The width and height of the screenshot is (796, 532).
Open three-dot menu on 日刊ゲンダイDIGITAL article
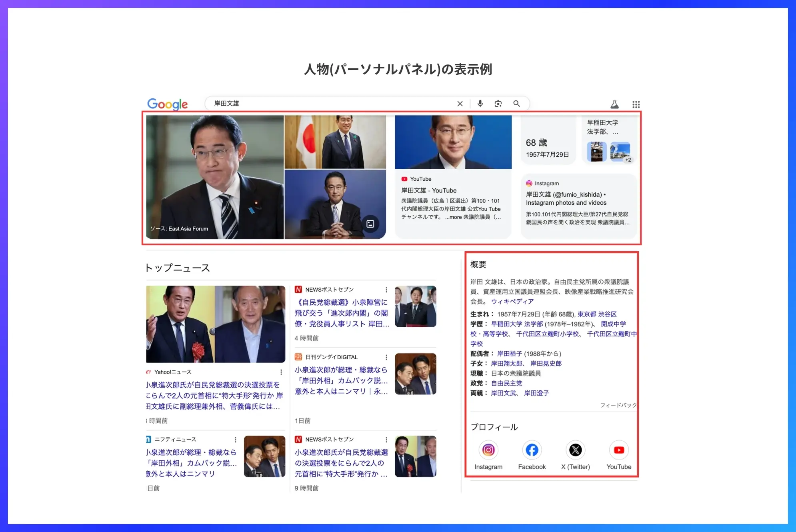coord(386,357)
